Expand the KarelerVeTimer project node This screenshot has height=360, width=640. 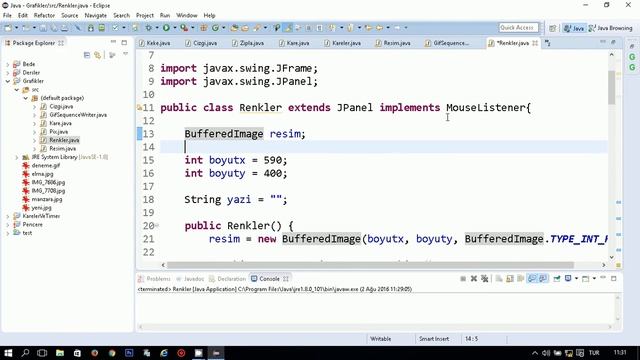[8, 216]
